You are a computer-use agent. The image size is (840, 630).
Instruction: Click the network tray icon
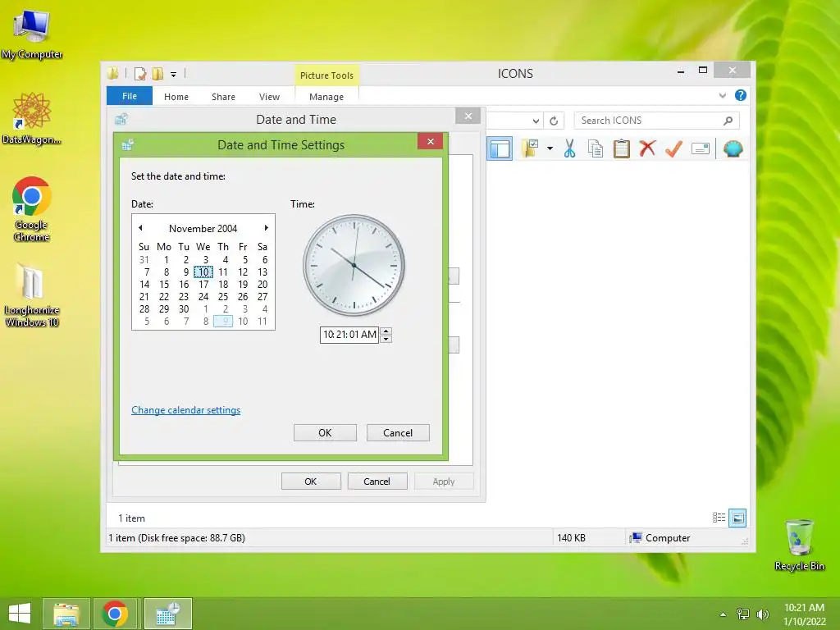tap(742, 614)
